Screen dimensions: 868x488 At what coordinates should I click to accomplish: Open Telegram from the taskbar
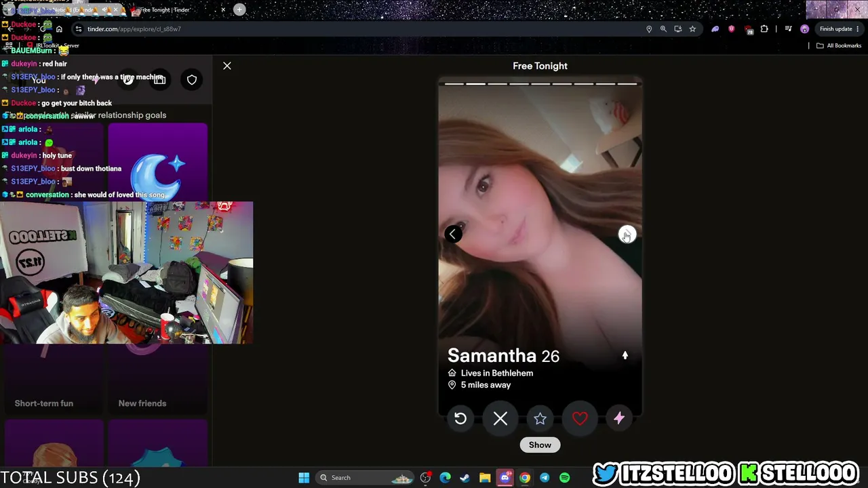coord(545,478)
